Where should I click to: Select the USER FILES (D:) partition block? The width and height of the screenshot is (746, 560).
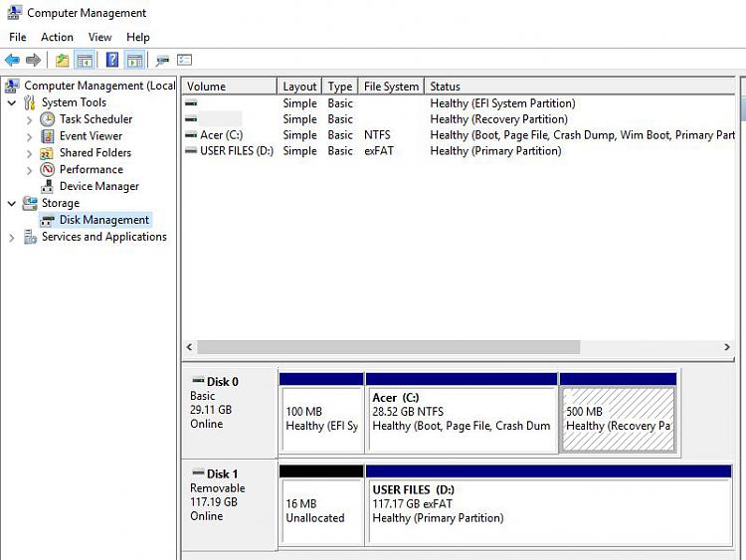(x=548, y=505)
